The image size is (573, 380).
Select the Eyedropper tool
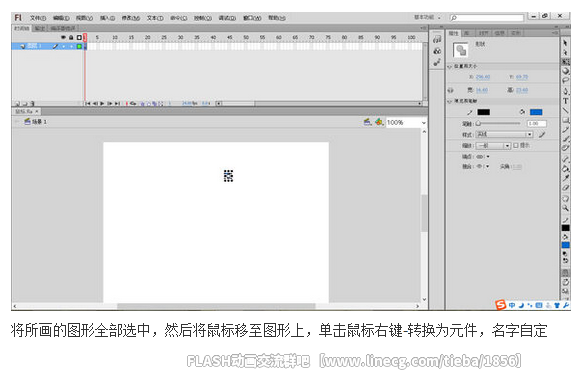565,178
